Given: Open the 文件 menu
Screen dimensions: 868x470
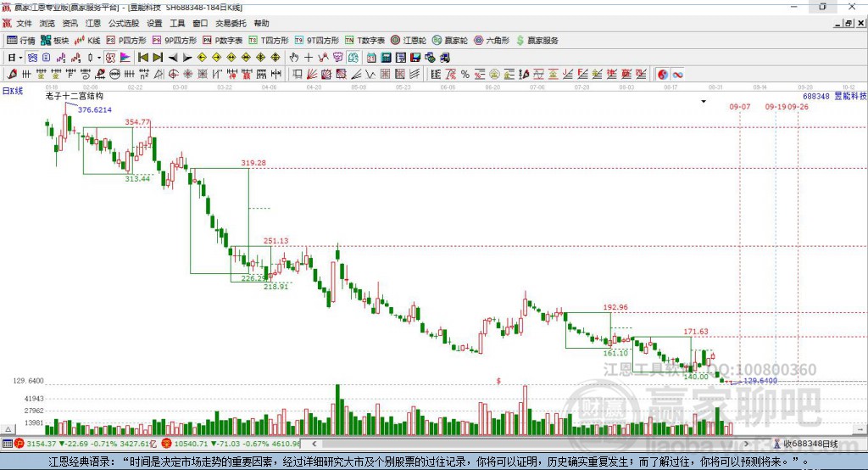Looking at the screenshot, I should [x=24, y=23].
